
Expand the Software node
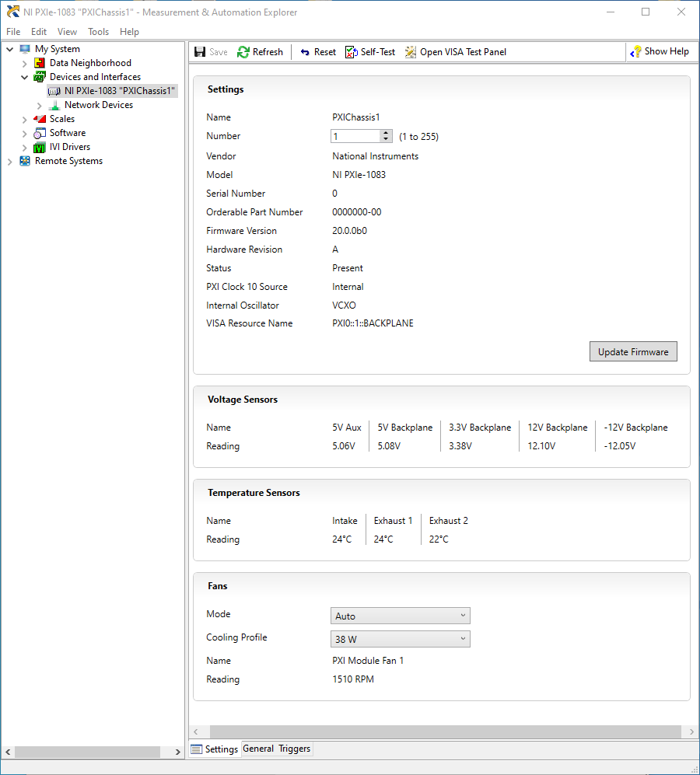(x=24, y=134)
